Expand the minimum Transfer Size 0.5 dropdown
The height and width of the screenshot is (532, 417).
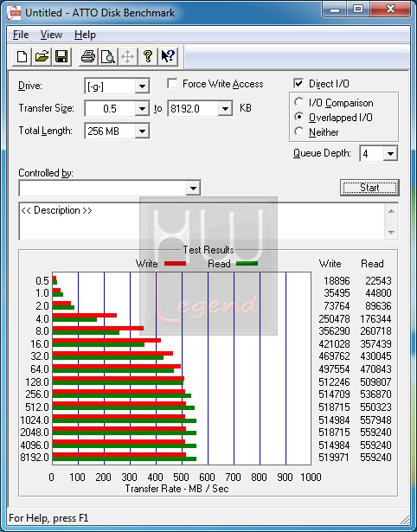(142, 109)
